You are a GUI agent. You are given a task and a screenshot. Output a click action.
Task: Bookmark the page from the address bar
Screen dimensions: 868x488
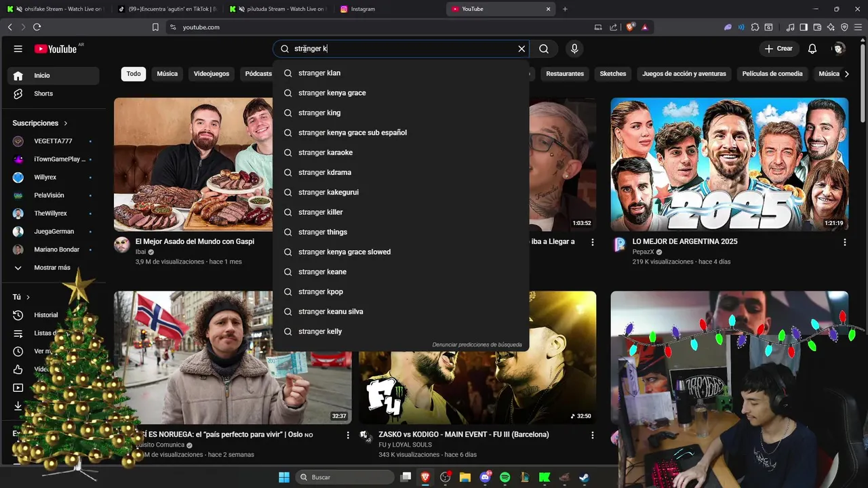(x=155, y=27)
